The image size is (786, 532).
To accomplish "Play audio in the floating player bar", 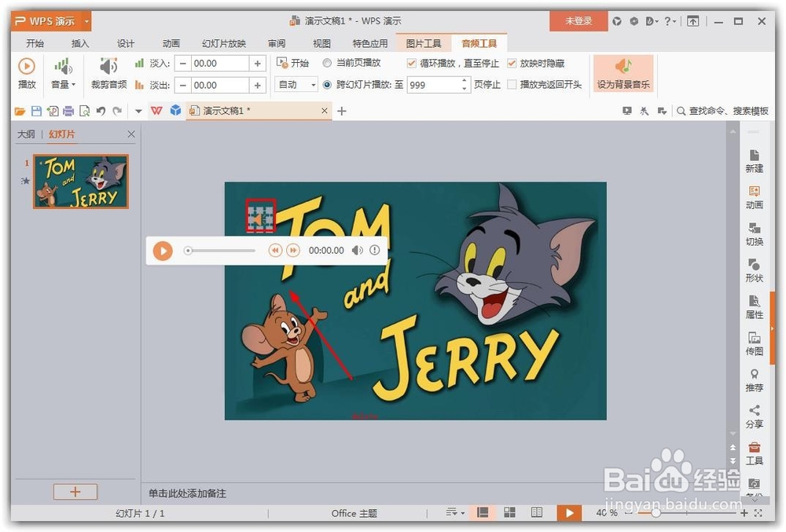I will (163, 251).
